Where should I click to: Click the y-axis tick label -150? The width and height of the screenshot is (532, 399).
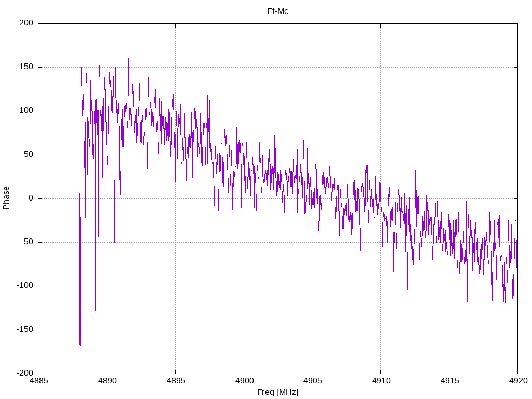pos(25,330)
